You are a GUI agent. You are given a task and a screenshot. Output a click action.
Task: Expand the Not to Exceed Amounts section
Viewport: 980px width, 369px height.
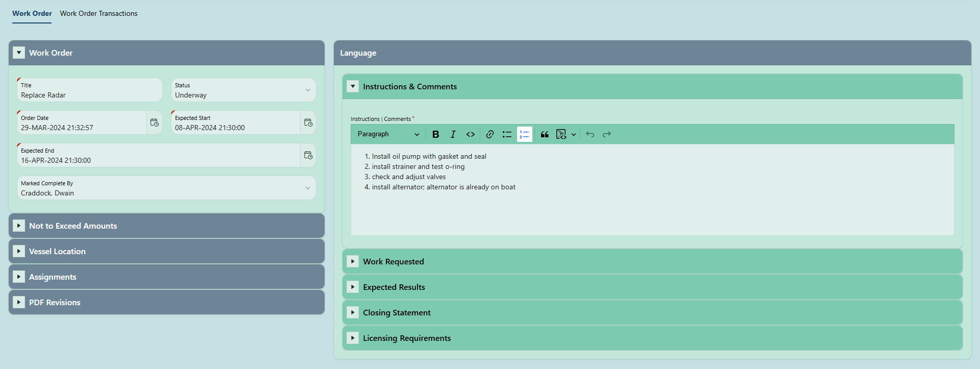coord(19,226)
